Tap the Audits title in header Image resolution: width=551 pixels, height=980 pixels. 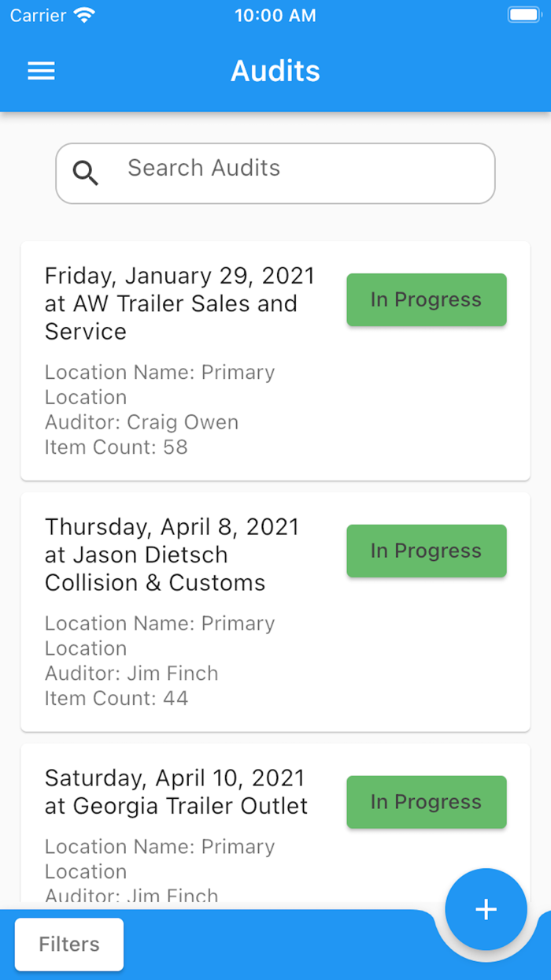pyautogui.click(x=275, y=71)
